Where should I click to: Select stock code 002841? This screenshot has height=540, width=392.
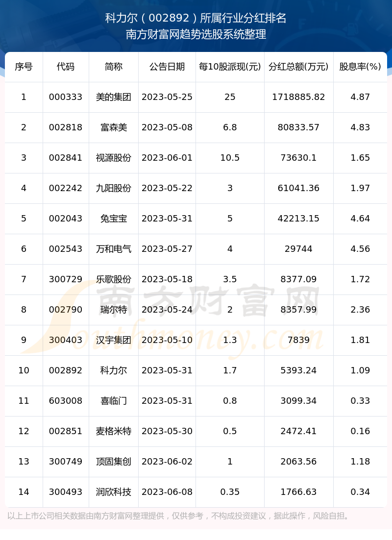[x=66, y=158]
